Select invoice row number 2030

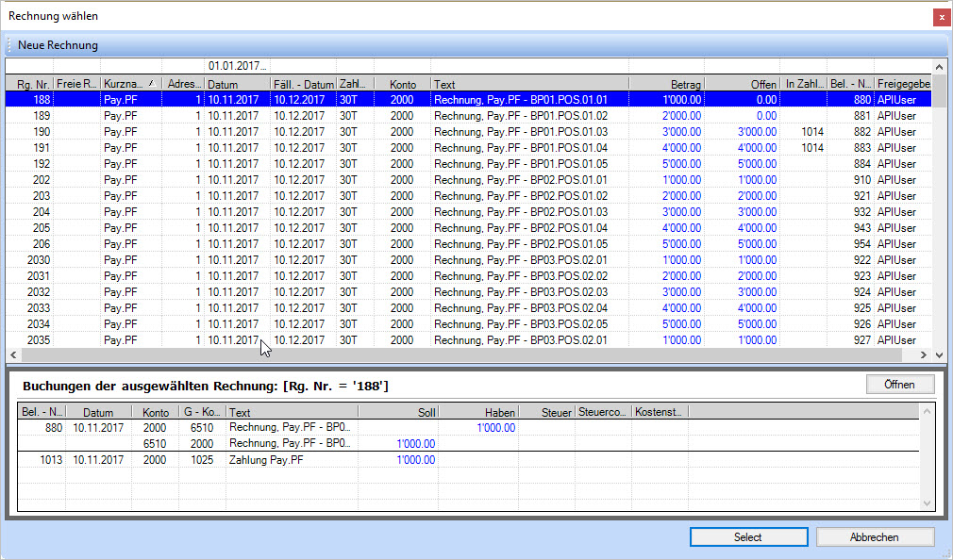[283, 260]
